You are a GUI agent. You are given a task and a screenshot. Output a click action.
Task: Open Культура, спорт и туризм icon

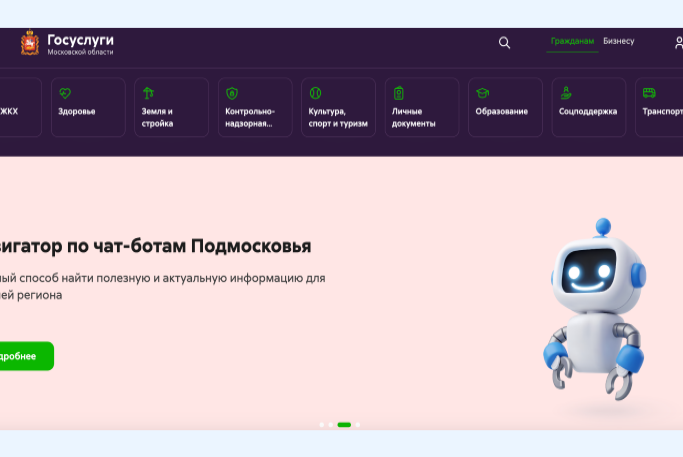(x=315, y=93)
